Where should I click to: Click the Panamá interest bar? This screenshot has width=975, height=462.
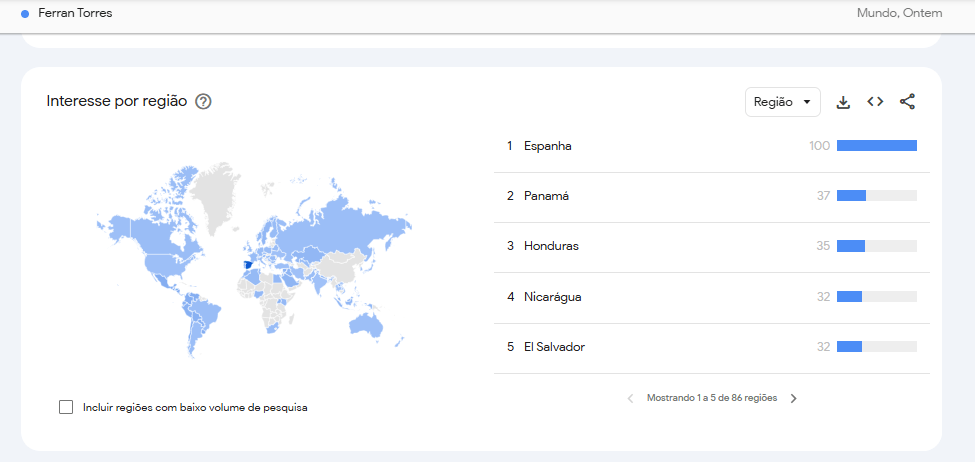click(877, 196)
